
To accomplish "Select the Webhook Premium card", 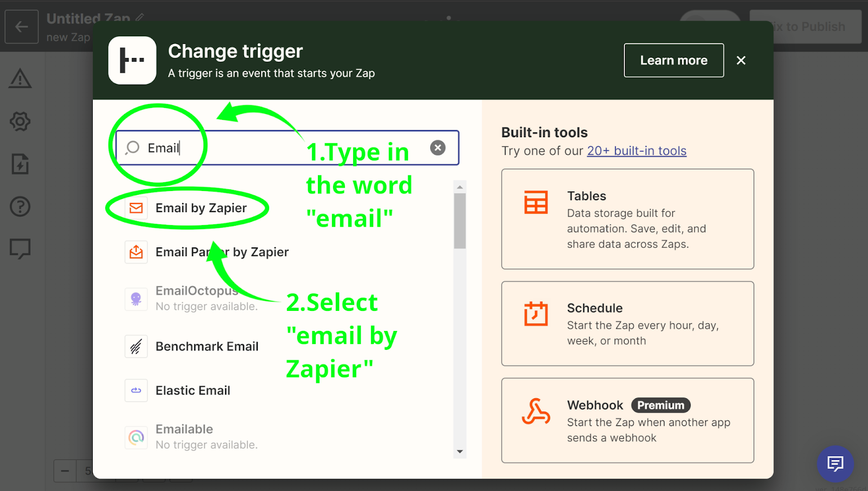I will [x=628, y=420].
